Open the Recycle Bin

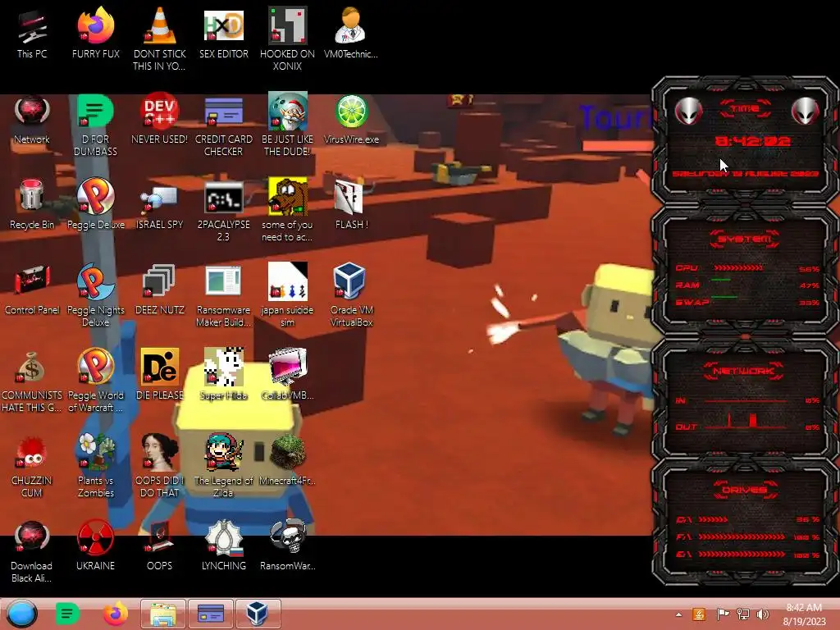(32, 204)
